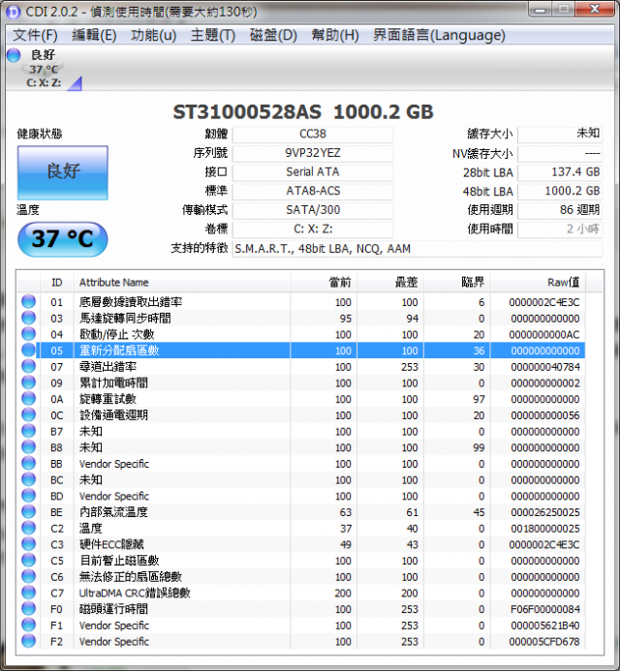Viewport: 620px width, 672px height.
Task: Click status orb for attribute C5
Action: click(28, 560)
